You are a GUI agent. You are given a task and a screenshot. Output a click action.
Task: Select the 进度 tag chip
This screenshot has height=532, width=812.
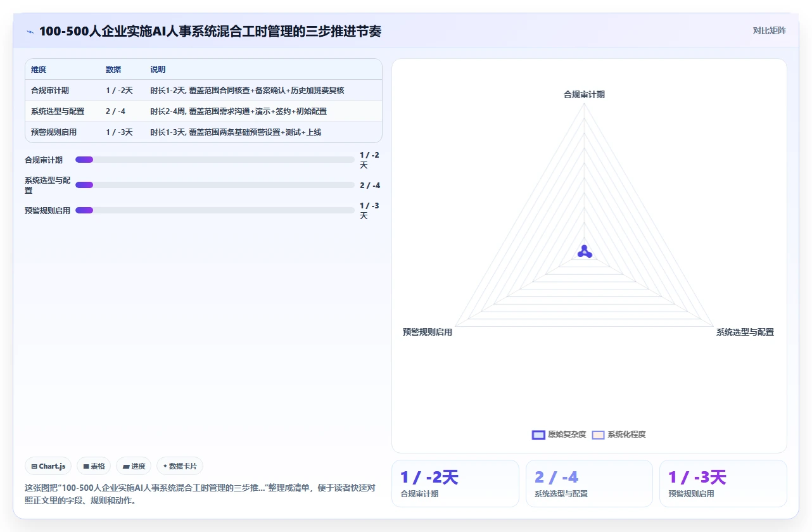pos(134,466)
